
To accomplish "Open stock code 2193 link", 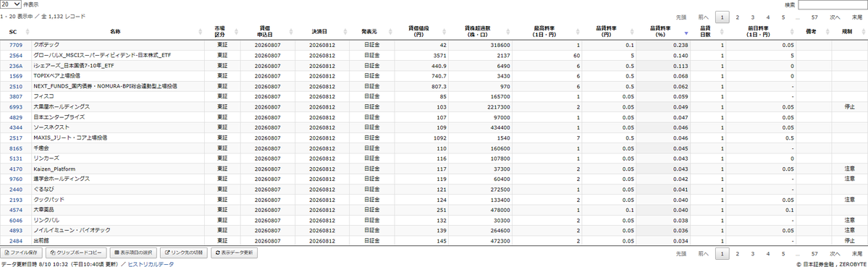I will click(15, 200).
